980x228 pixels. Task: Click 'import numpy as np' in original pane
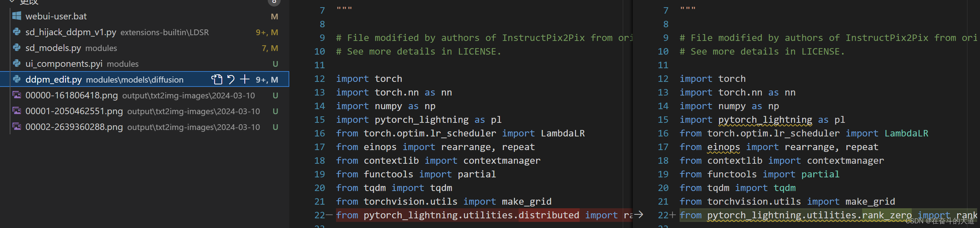coord(386,106)
